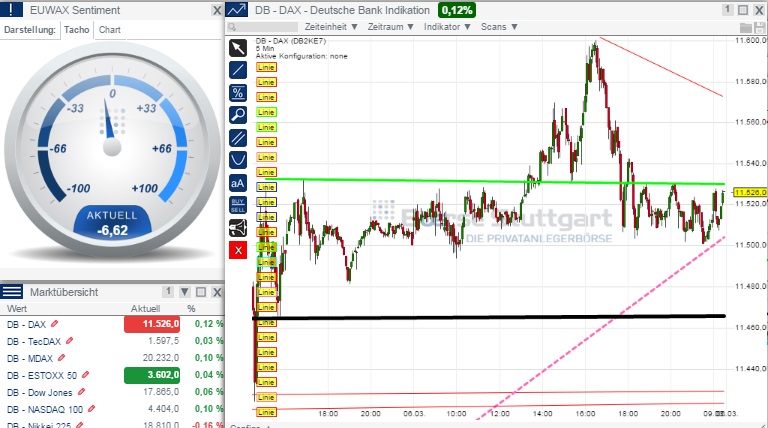
Task: Click the green 0,12% badge in chart title
Action: [456, 10]
